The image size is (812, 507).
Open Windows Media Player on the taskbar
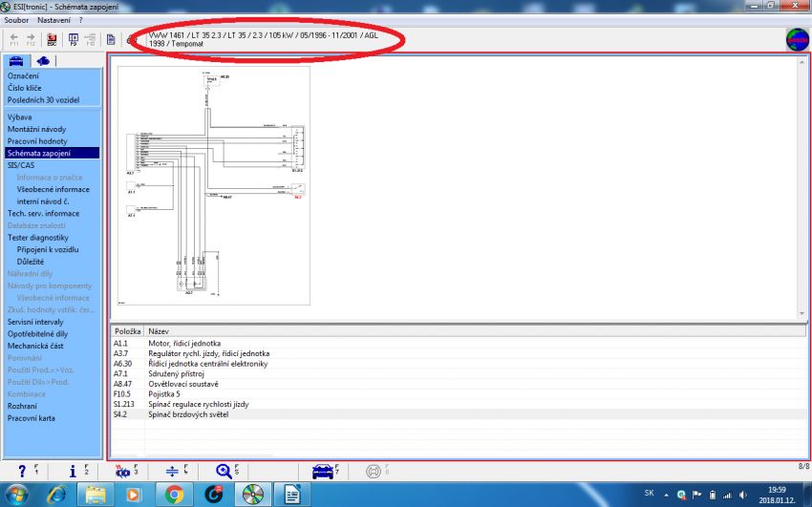pos(133,495)
